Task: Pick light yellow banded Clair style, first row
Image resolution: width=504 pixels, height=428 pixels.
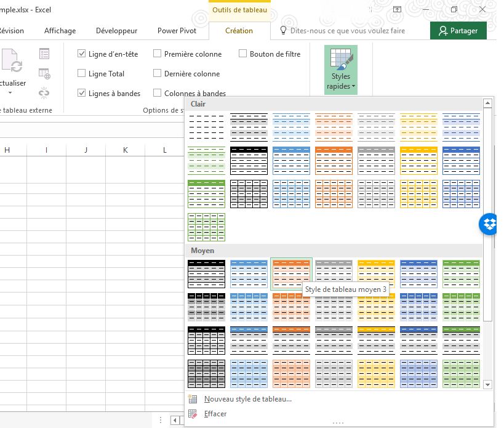Action: click(418, 127)
